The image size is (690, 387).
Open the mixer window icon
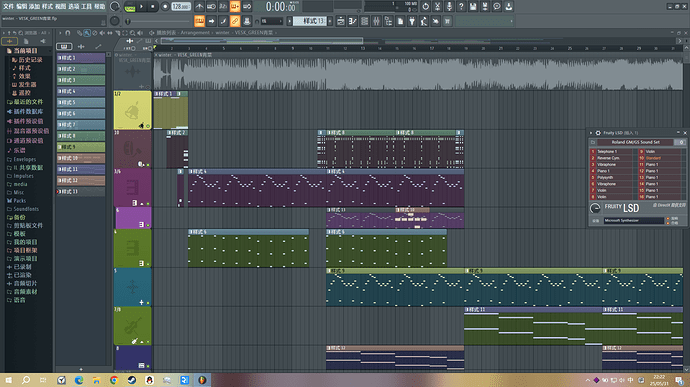376,21
